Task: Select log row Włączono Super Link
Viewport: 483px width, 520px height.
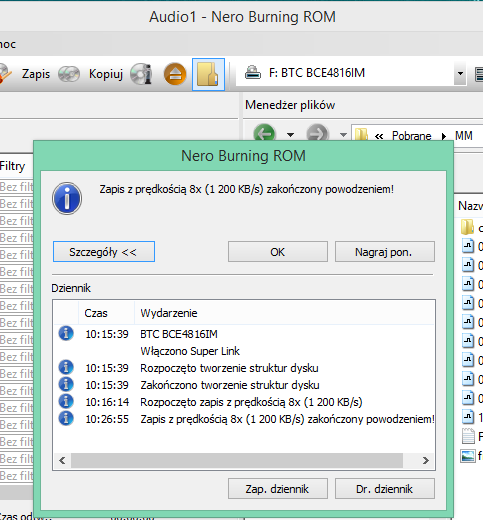Action: point(245,351)
